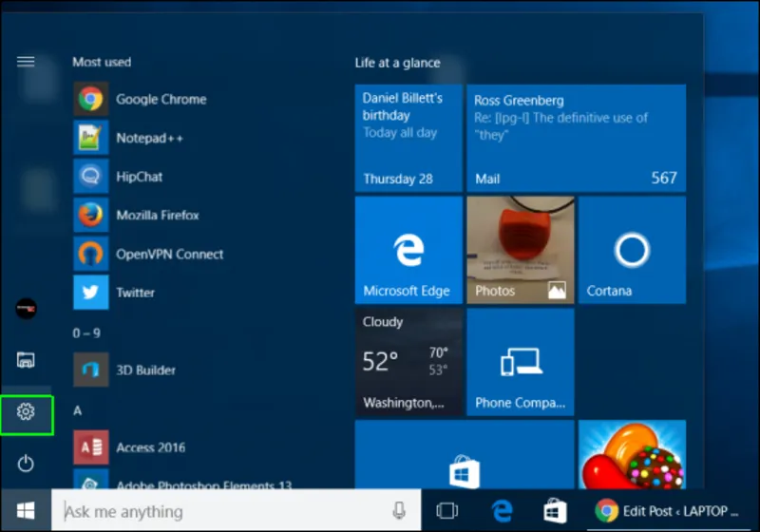The height and width of the screenshot is (532, 760).
Task: Launch HipChat from Most used list
Action: tap(139, 177)
